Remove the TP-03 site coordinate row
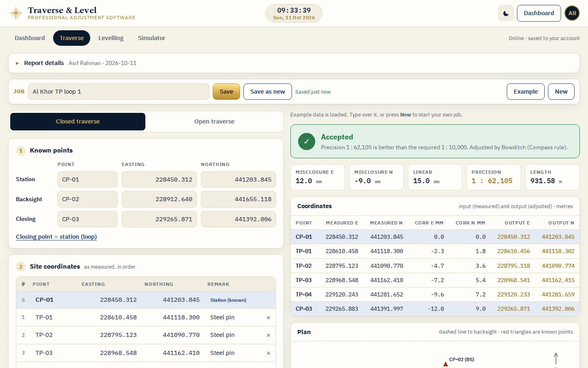This screenshot has width=588, height=368. coord(268,353)
